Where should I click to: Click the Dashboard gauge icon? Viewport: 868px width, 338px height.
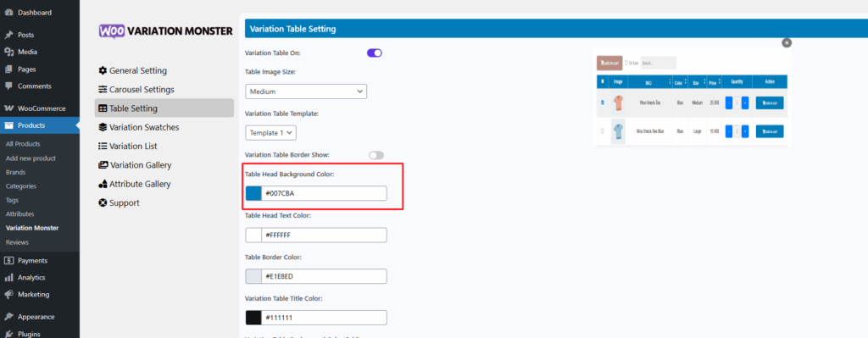pyautogui.click(x=8, y=12)
